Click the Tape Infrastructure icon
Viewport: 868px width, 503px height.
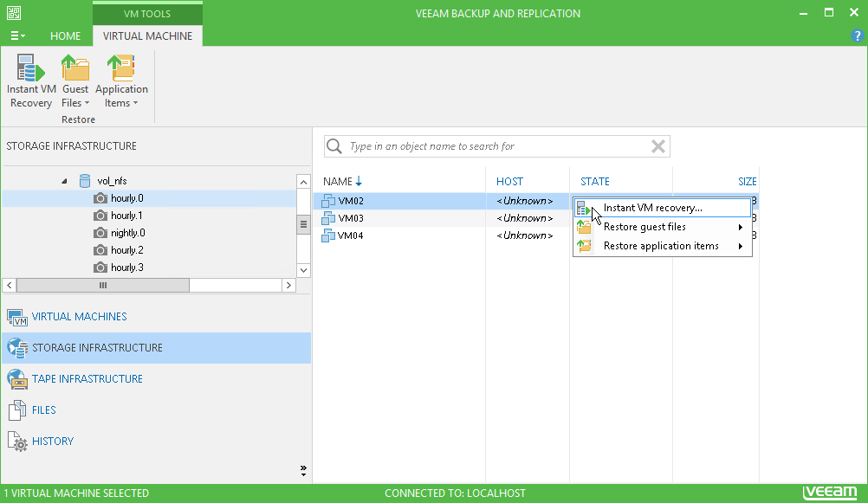pyautogui.click(x=17, y=379)
